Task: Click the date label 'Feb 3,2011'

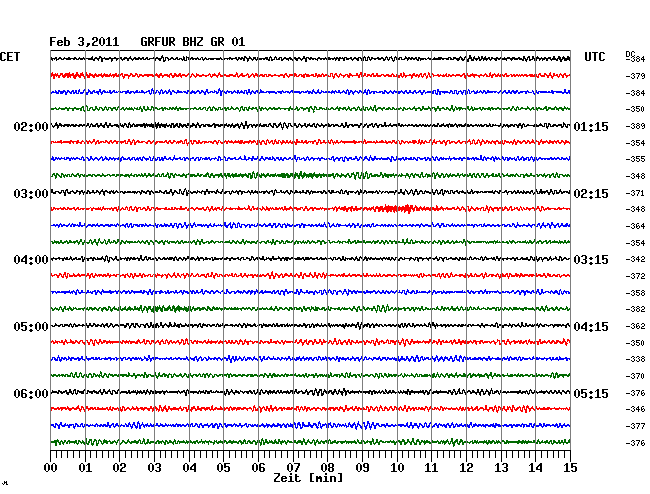Action: (84, 42)
